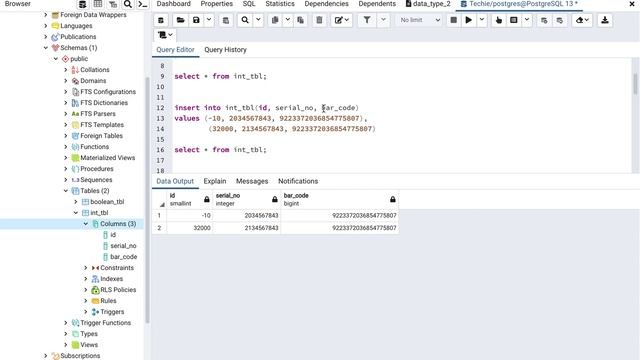This screenshot has height=360, width=640.
Task: Expand the Functions tree node
Action: click(66, 147)
